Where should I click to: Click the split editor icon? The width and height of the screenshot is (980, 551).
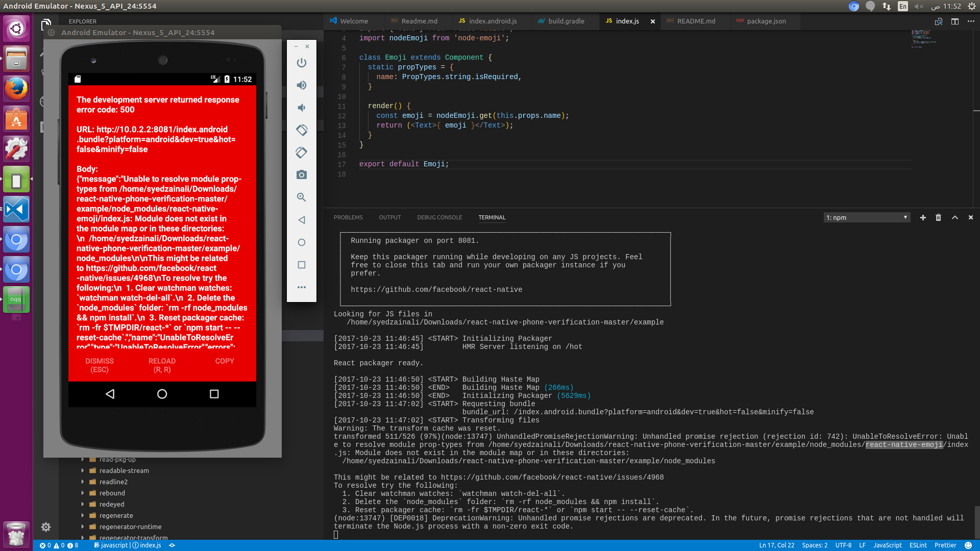[955, 21]
